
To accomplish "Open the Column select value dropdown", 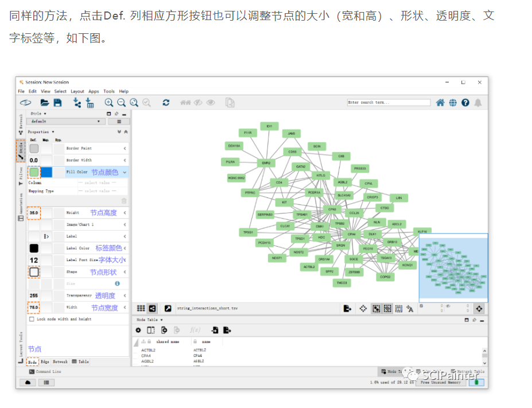I will (103, 182).
